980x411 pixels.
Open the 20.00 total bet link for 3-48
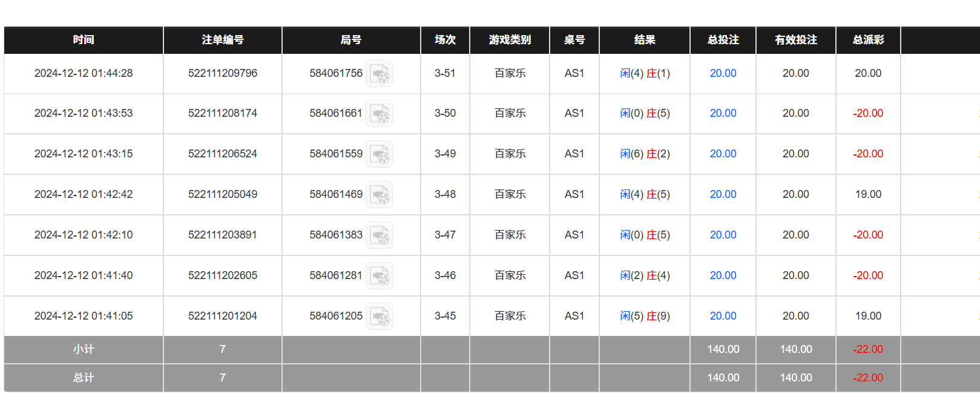tap(723, 194)
